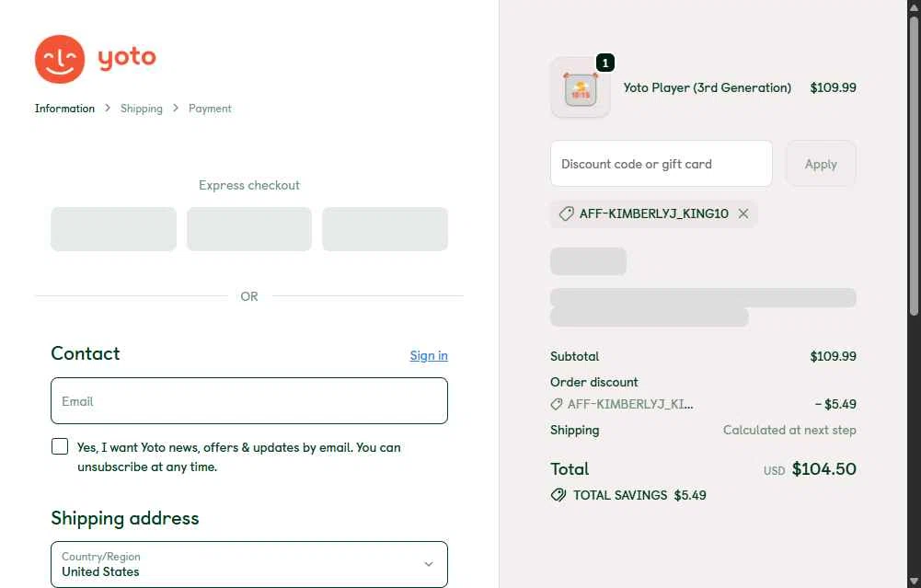The height and width of the screenshot is (588, 921).
Task: Click the quantity badge on the product
Action: [604, 63]
